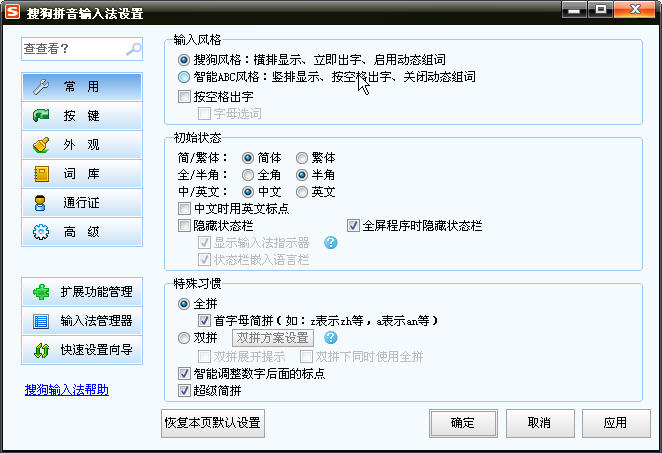
Task: Switch to the 外观 tab
Action: (x=82, y=145)
